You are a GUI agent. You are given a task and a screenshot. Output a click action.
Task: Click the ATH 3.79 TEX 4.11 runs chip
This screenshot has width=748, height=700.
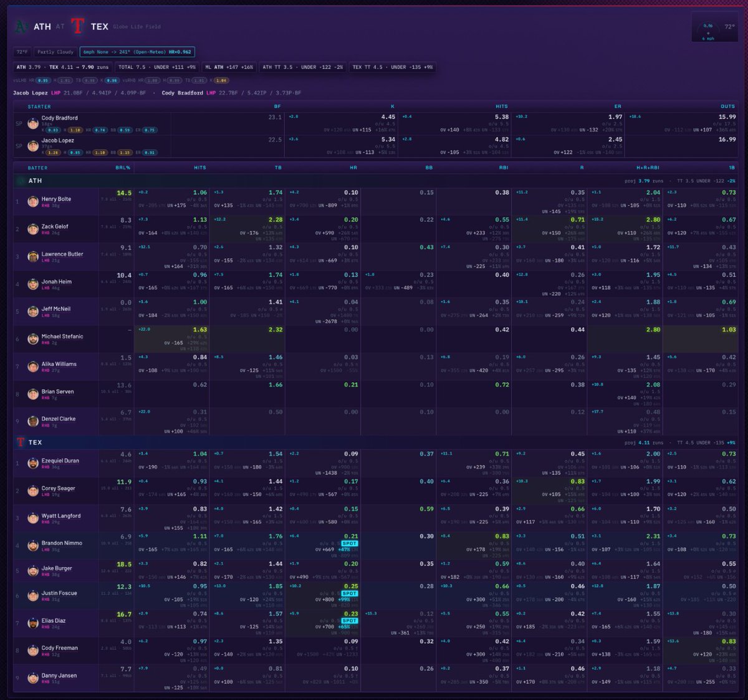click(x=62, y=67)
